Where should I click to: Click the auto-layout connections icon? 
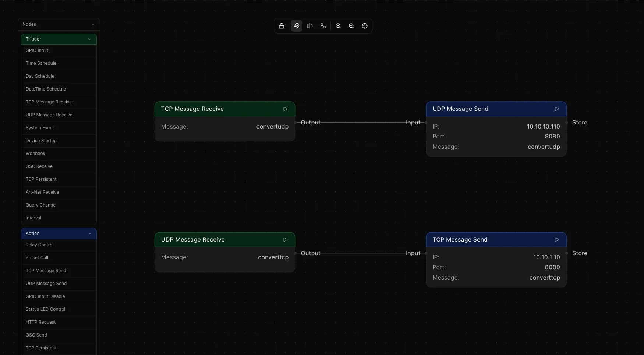pos(323,26)
